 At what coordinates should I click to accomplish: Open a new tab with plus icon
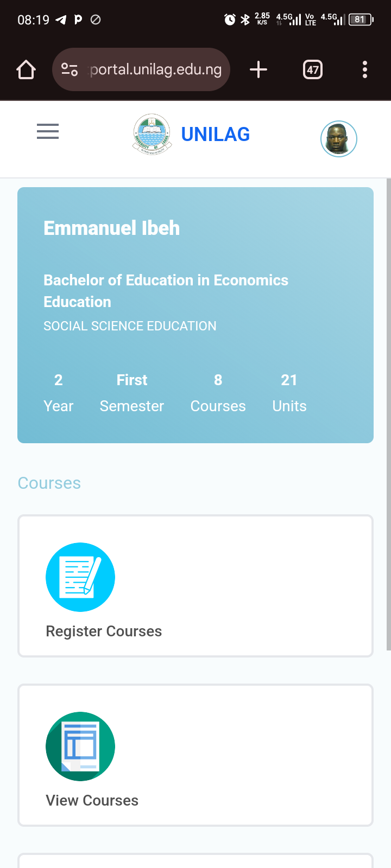coord(258,69)
